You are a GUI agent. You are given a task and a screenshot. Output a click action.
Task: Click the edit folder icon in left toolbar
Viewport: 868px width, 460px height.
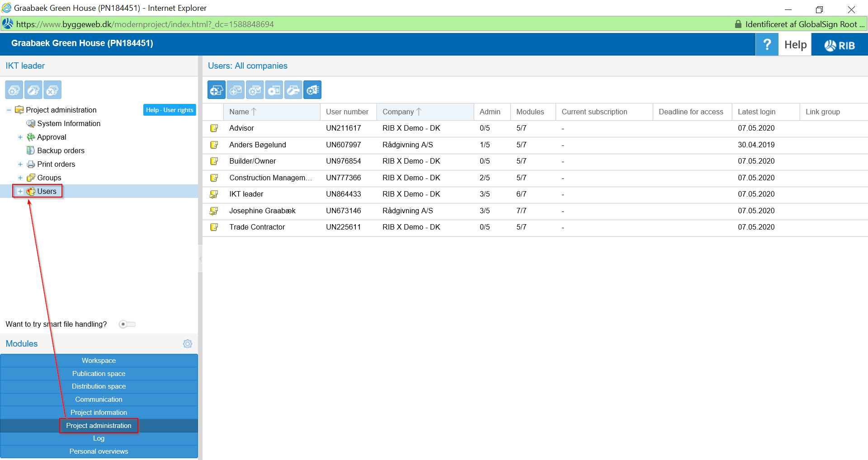click(x=33, y=90)
